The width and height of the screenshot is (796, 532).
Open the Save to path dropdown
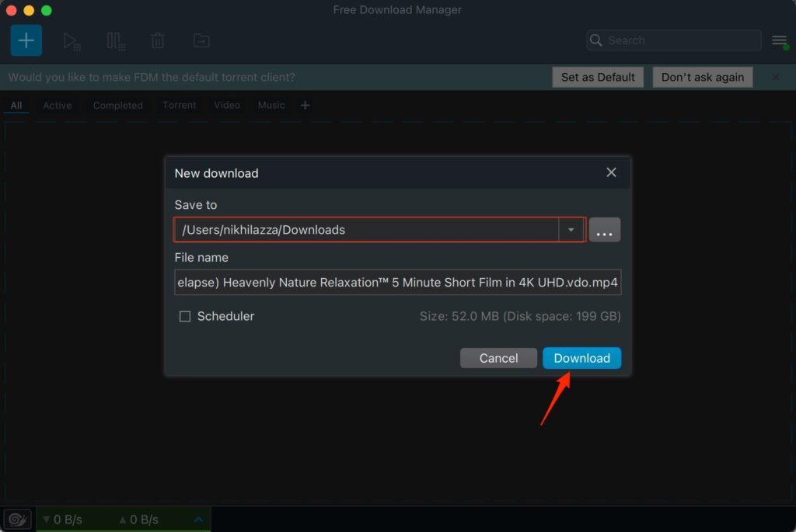tap(571, 229)
